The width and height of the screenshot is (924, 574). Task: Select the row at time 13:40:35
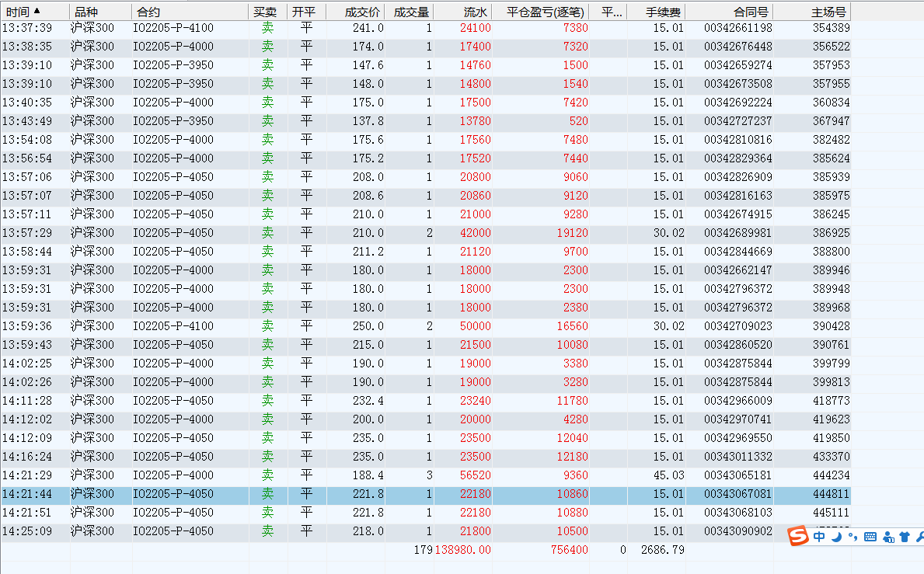tap(425, 103)
